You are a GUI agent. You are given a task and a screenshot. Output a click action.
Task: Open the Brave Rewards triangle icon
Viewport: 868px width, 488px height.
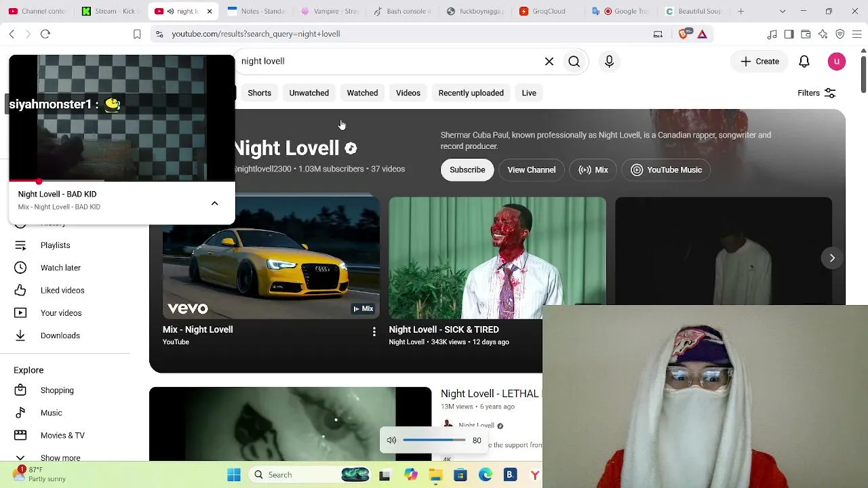pos(703,34)
